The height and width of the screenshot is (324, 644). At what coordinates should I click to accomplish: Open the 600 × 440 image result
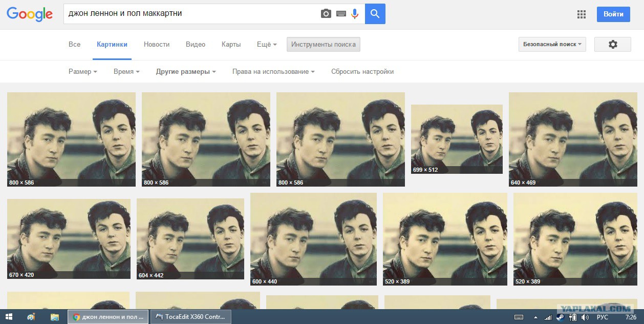(x=313, y=239)
